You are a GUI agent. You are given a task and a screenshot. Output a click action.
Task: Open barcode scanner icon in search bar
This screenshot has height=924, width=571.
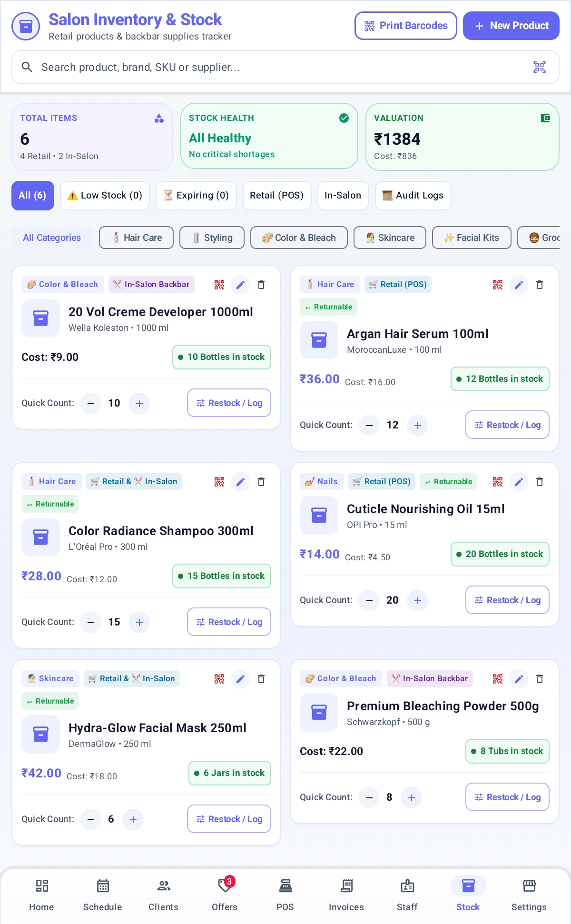coord(539,67)
